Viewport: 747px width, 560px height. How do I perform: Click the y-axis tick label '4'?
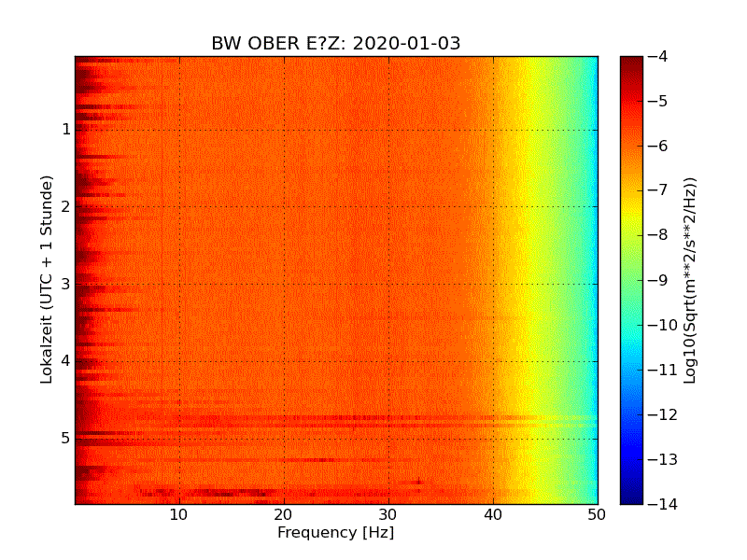pyautogui.click(x=66, y=361)
